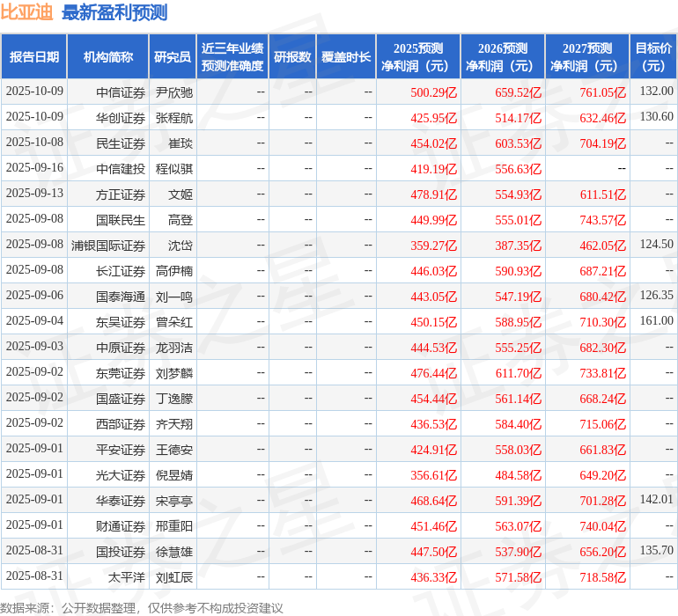Click the 最新盈利预测 heading
Image resolution: width=678 pixels, height=616 pixels.
(x=114, y=12)
